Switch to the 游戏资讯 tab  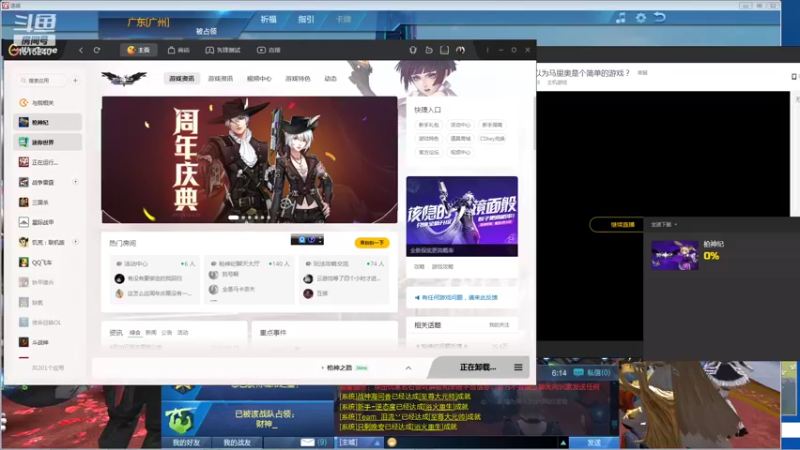pyautogui.click(x=220, y=79)
